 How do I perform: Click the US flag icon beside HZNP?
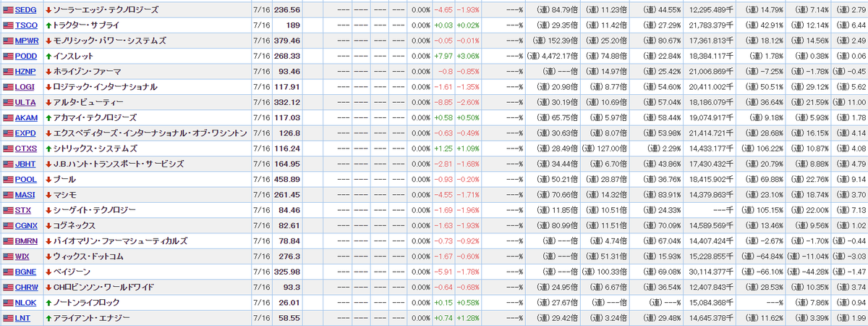(x=8, y=71)
